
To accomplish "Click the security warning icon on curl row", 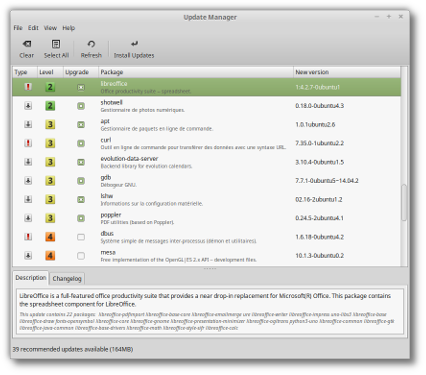I will tap(28, 143).
